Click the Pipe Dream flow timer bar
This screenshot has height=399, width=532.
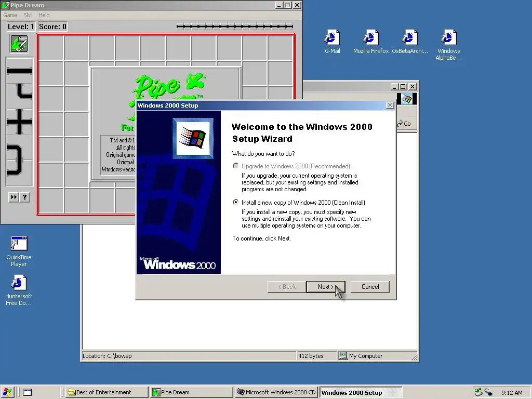235,26
